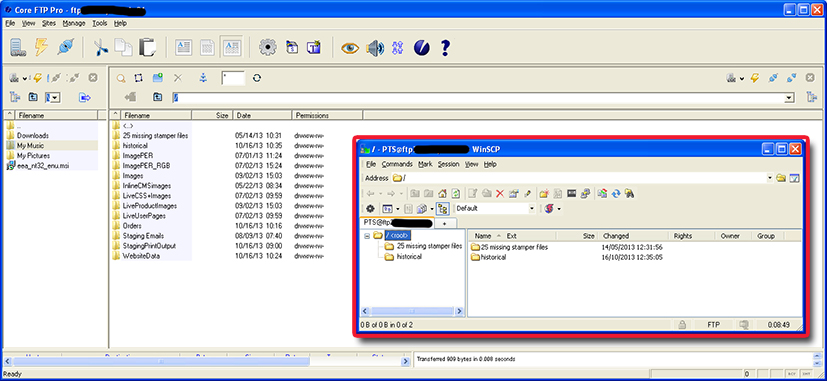
Task: Click the blue arrows transfer icon beside speaker
Action: [x=398, y=48]
